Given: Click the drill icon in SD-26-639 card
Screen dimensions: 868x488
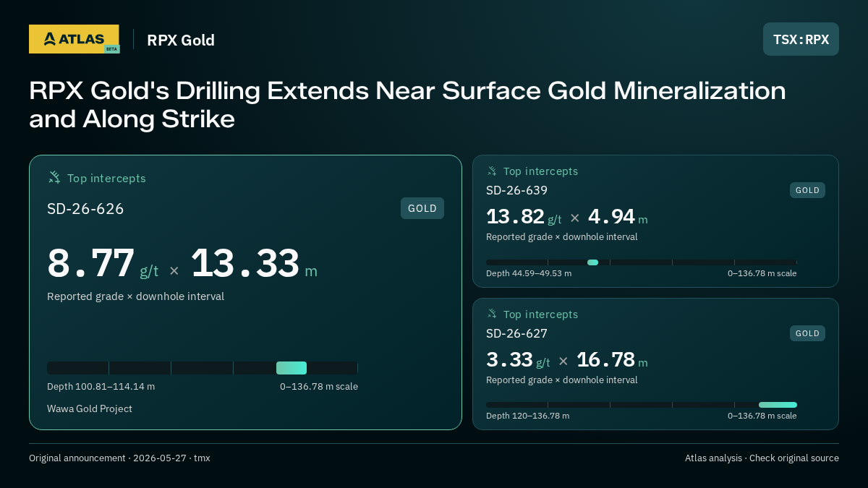Looking at the screenshot, I should tap(492, 171).
